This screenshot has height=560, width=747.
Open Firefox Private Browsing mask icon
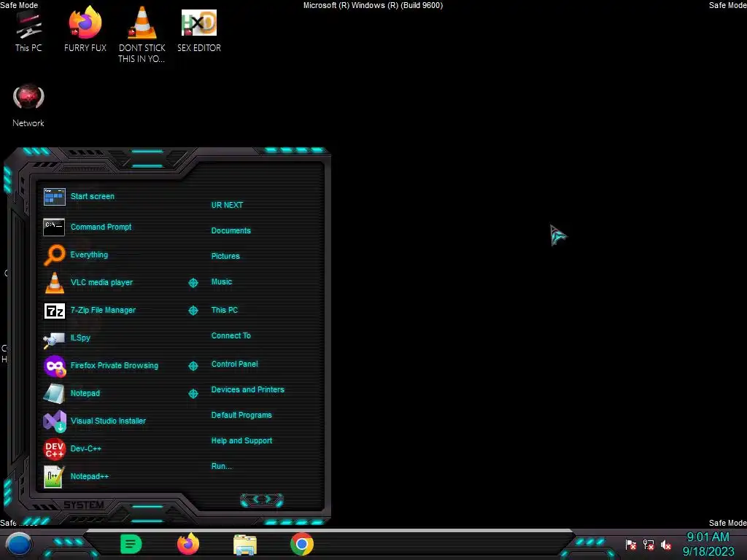(55, 366)
